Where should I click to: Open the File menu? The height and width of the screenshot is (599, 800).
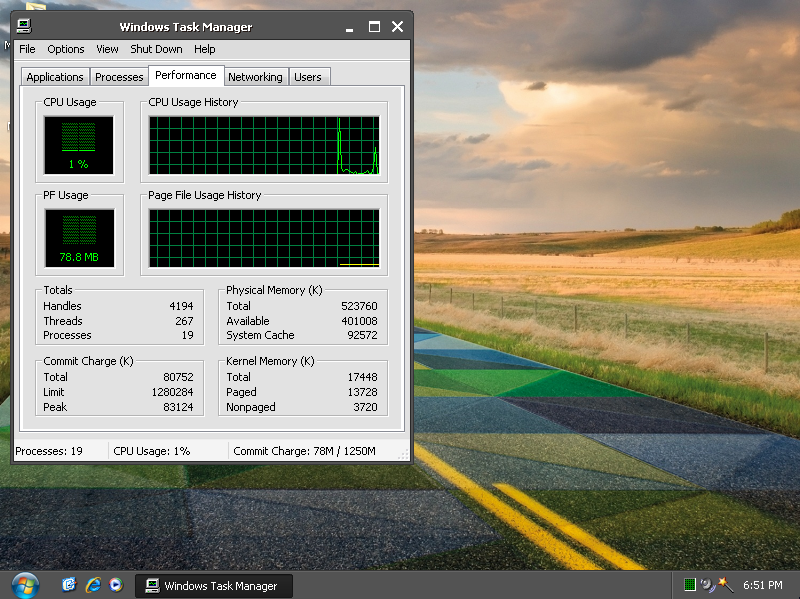(27, 49)
